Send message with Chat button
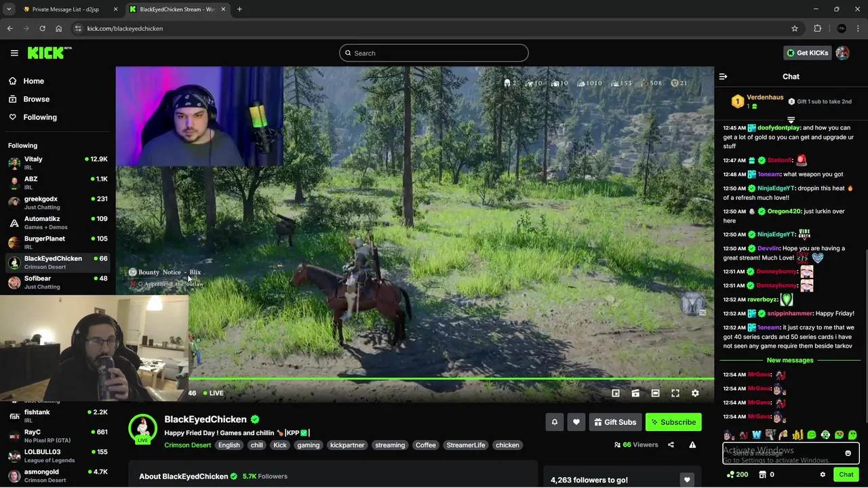 [x=846, y=474]
